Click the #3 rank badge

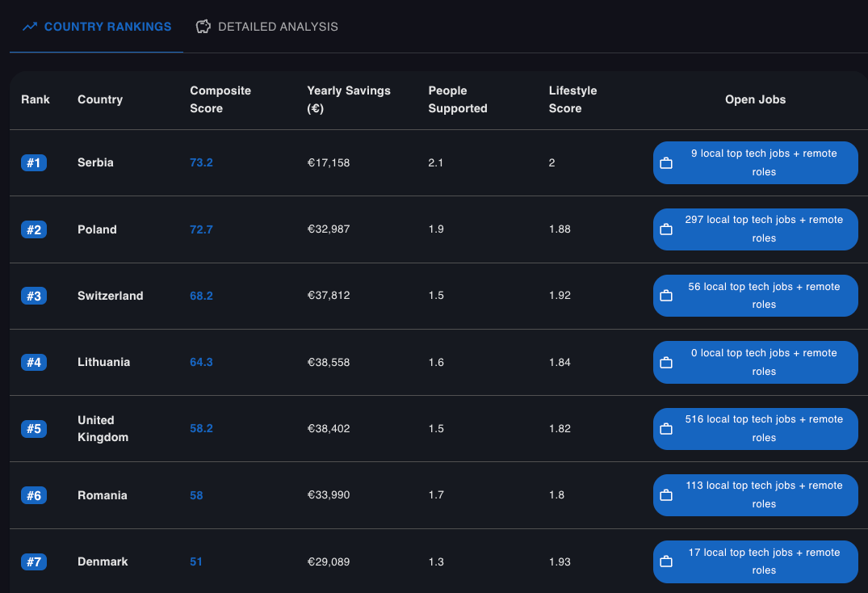[x=34, y=296]
